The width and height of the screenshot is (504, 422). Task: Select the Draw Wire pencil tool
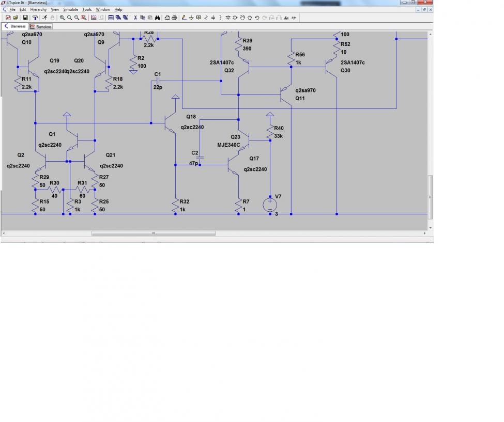click(x=184, y=18)
